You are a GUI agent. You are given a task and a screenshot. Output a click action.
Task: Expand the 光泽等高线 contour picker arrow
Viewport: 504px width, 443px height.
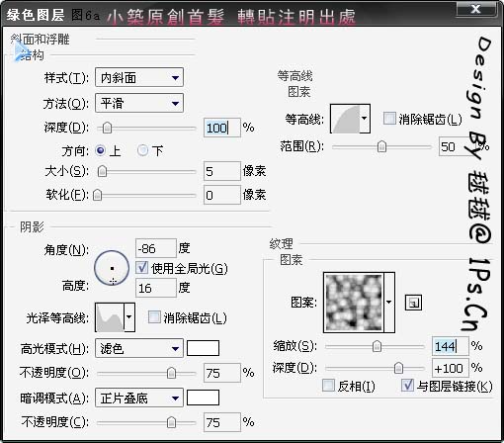pos(129,317)
